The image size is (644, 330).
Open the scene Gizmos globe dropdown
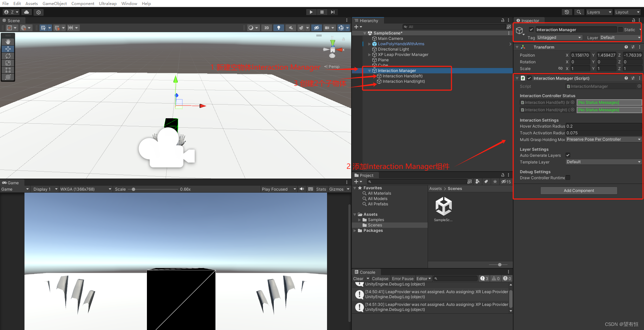click(x=347, y=28)
